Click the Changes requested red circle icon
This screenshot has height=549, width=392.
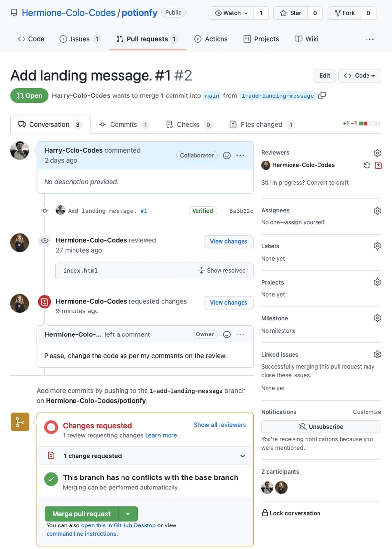51,427
